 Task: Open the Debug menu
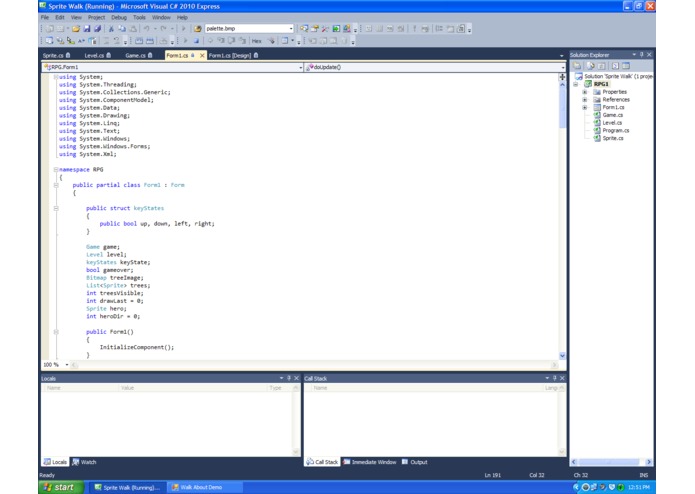[119, 17]
